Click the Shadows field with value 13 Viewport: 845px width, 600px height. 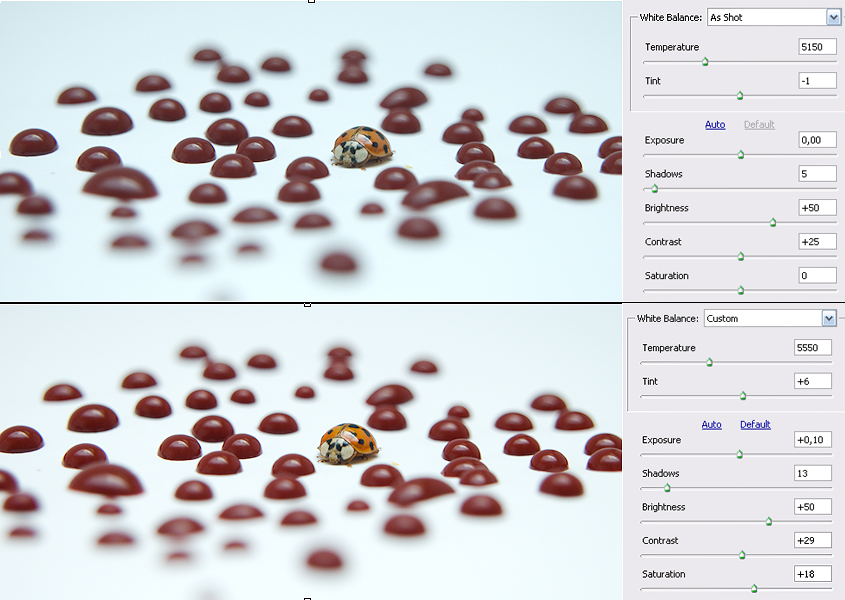pos(813,474)
